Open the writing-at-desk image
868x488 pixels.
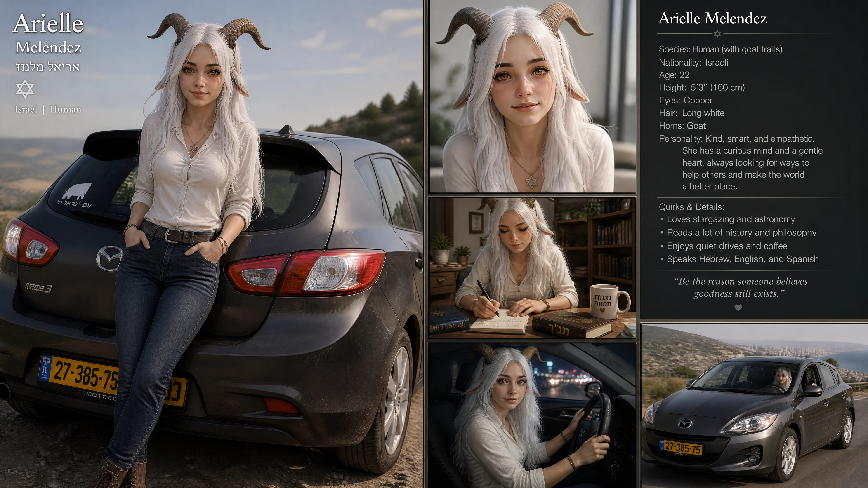tap(532, 268)
